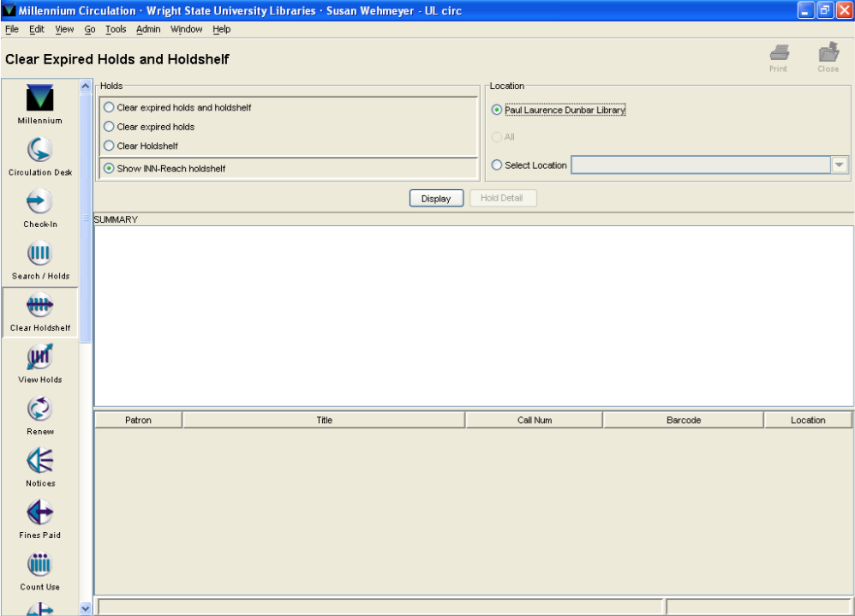Viewport: 855px width, 616px height.
Task: Open the File menu
Action: pos(12,29)
